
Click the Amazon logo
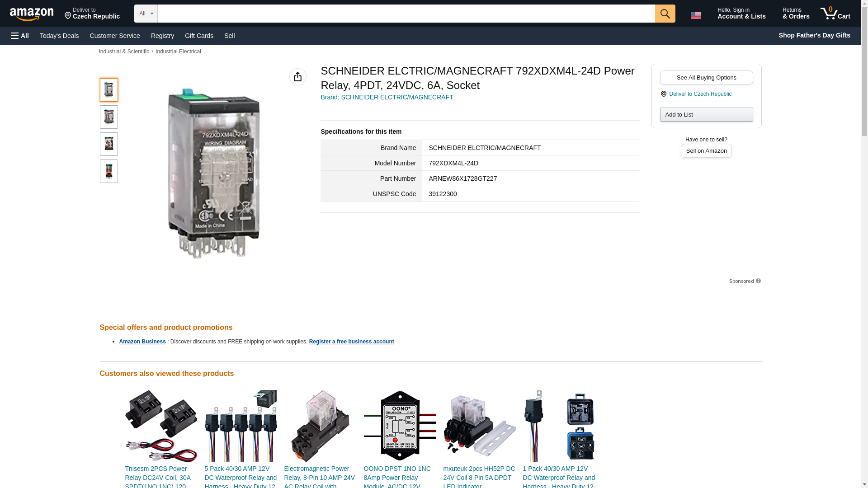pos(32,14)
